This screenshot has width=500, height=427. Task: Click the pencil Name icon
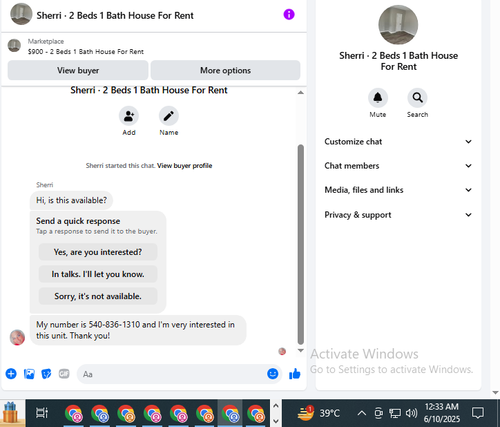[x=169, y=116]
